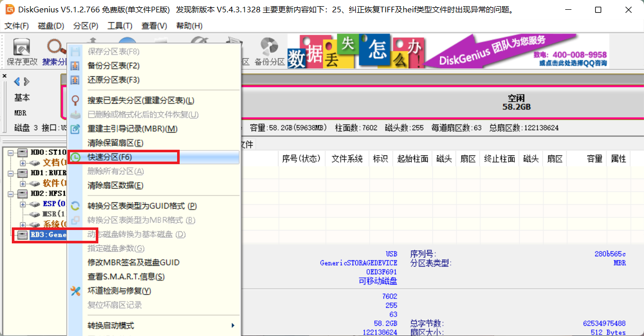Collapse the HD0:ST10 disk tree node
Image resolution: width=644 pixels, height=336 pixels.
[x=11, y=152]
